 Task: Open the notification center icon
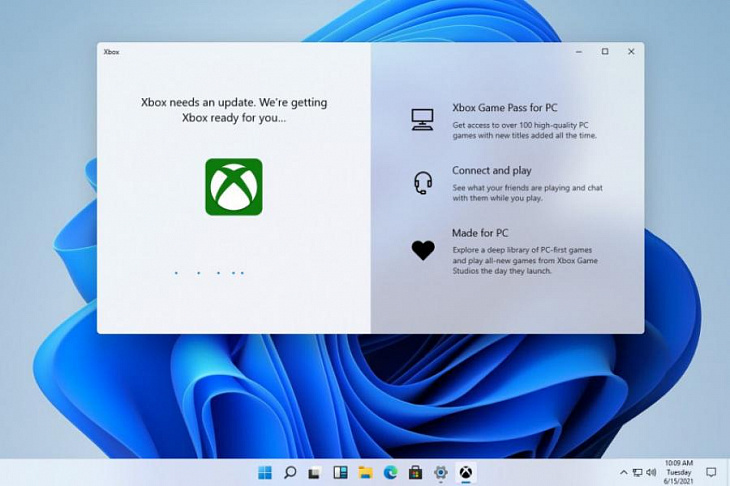[x=711, y=472]
